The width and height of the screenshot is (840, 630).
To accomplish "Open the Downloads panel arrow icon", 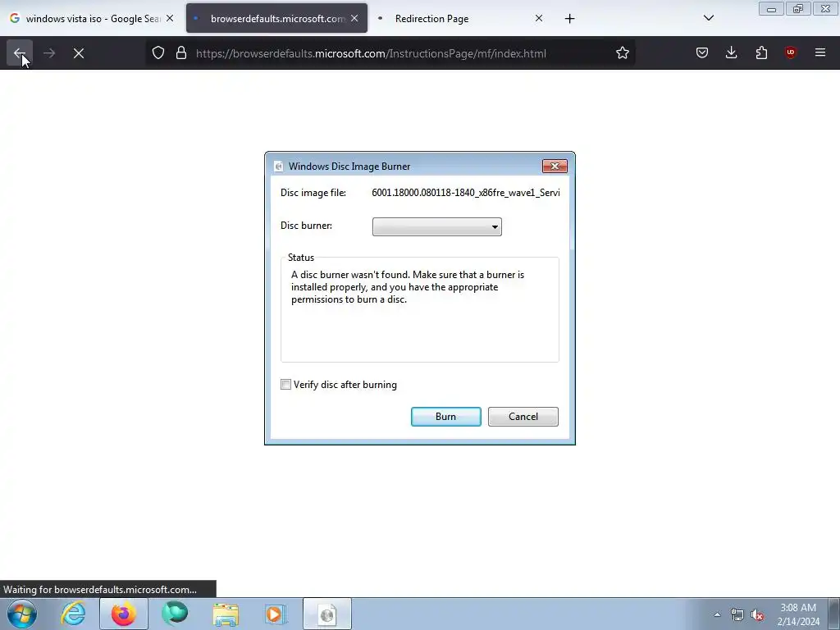I will click(x=731, y=53).
